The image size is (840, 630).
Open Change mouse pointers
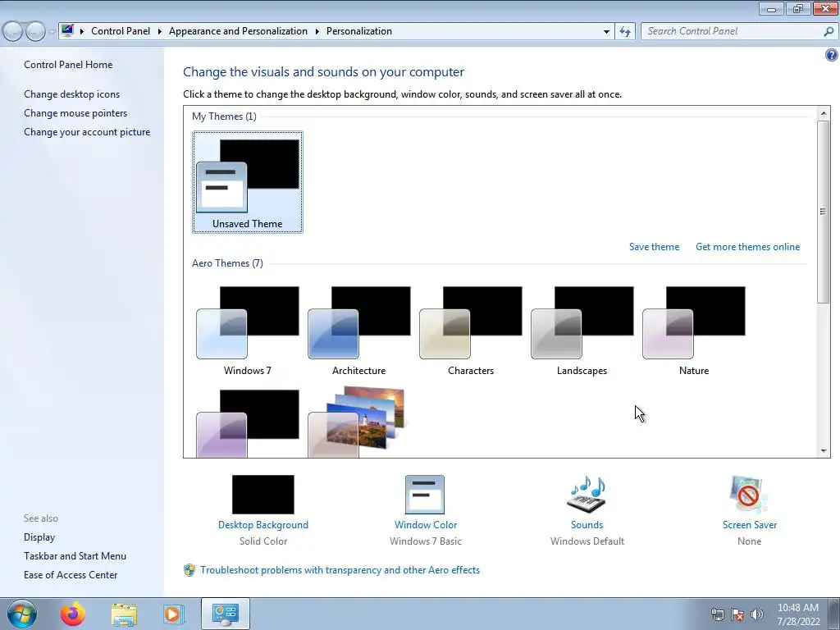pyautogui.click(x=75, y=113)
